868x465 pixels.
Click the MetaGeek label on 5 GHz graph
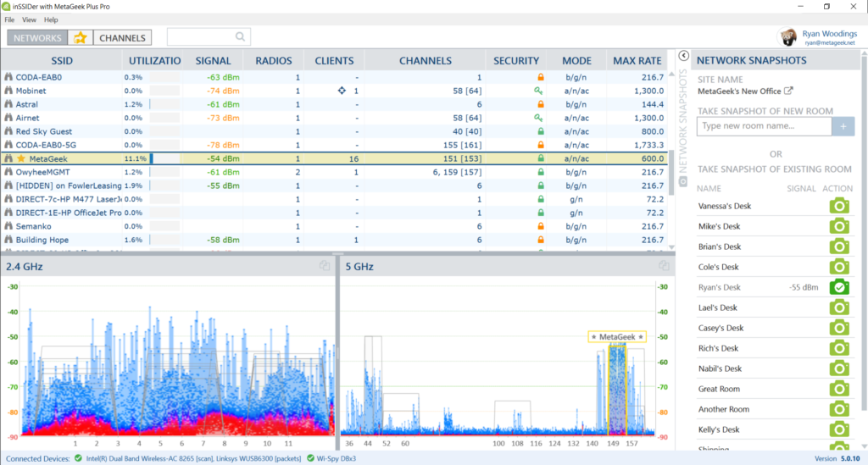coord(617,337)
